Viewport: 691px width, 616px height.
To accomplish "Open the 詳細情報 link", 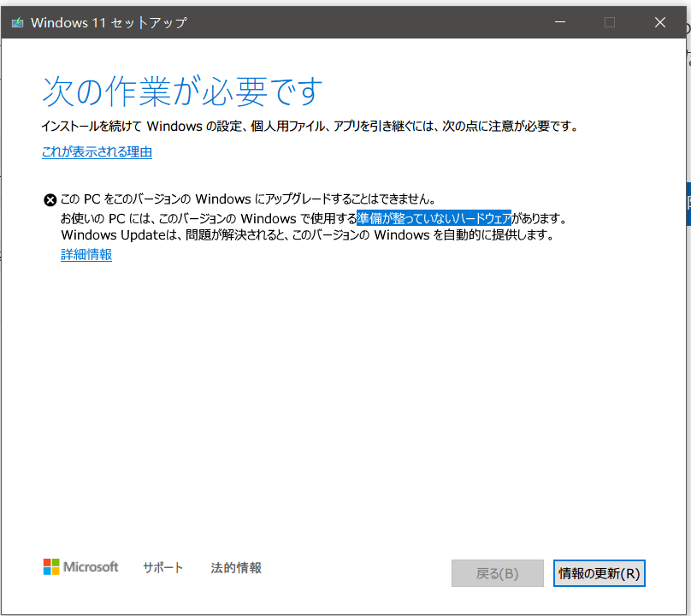I will pos(86,255).
